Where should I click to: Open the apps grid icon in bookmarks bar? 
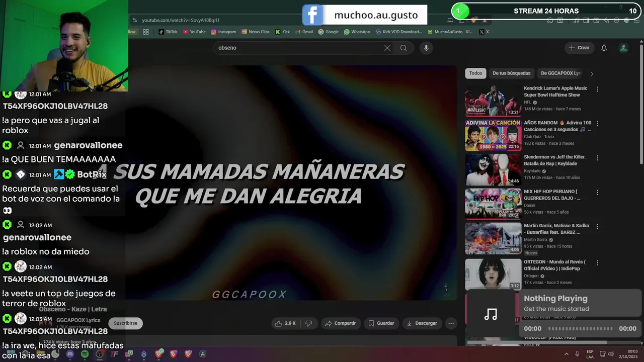(146, 32)
